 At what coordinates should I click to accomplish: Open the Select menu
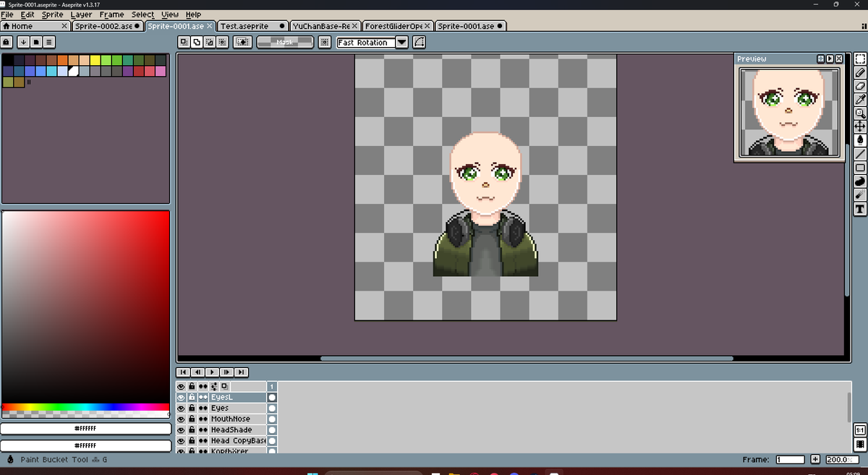coord(142,14)
